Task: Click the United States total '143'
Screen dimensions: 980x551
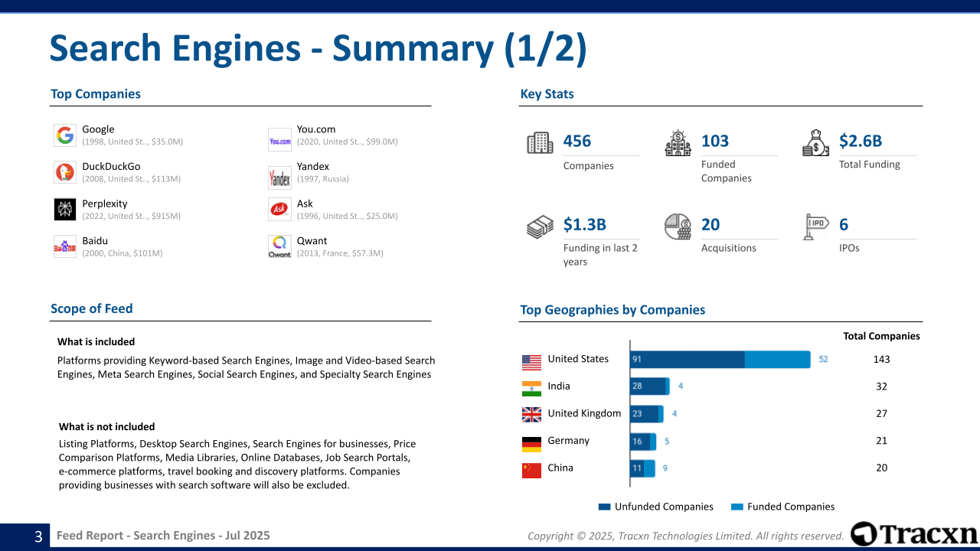Action: [x=882, y=359]
